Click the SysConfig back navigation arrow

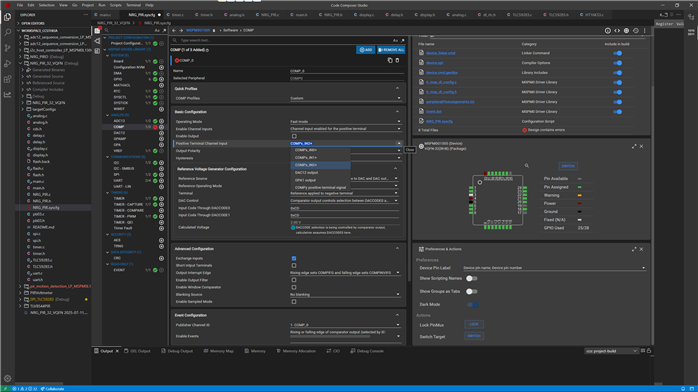(174, 30)
